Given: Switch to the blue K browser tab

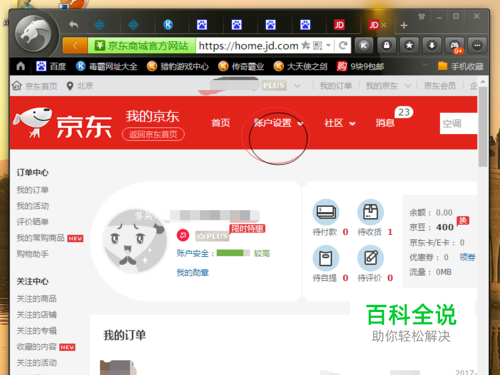Looking at the screenshot, I should point(168,25).
